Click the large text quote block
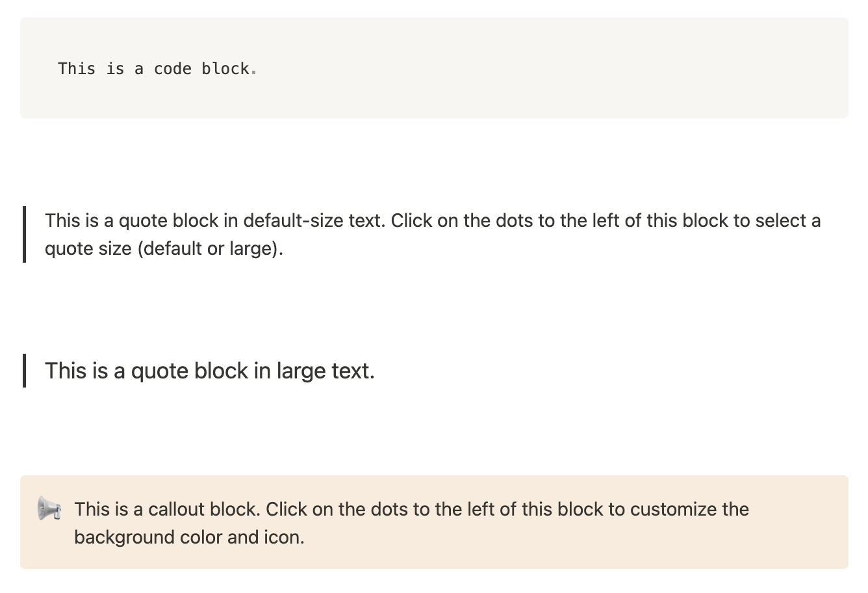Image resolution: width=868 pixels, height=593 pixels. click(x=209, y=371)
